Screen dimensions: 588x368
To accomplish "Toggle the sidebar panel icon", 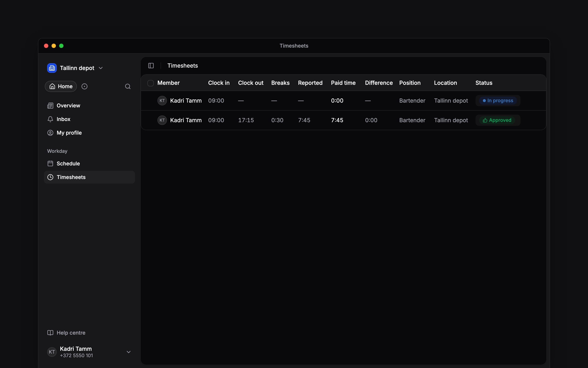I will tap(151, 66).
